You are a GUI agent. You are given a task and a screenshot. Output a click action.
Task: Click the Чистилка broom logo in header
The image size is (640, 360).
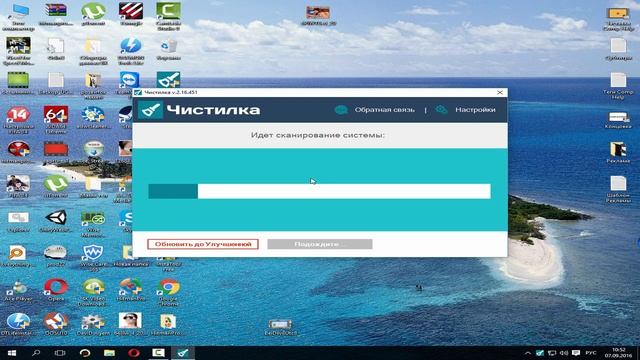tap(151, 110)
